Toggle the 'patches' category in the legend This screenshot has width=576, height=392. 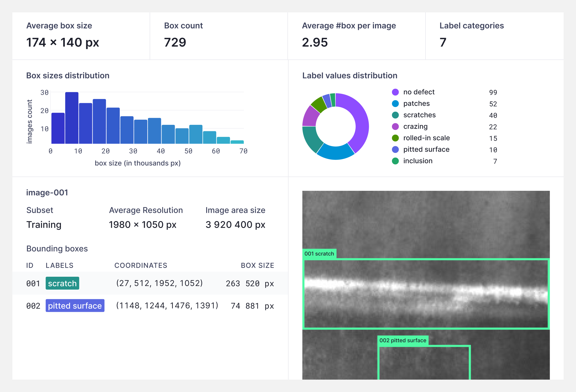pyautogui.click(x=416, y=103)
